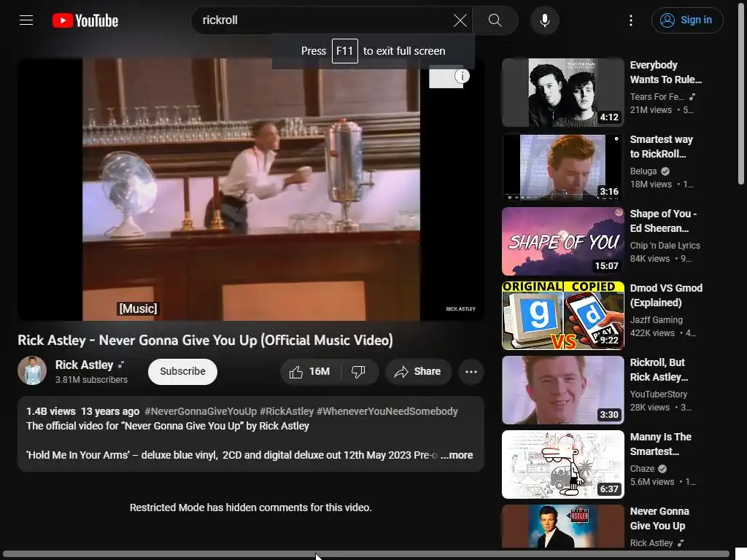Click the Sign in button
Image resolution: width=747 pixels, height=560 pixels.
tap(687, 20)
